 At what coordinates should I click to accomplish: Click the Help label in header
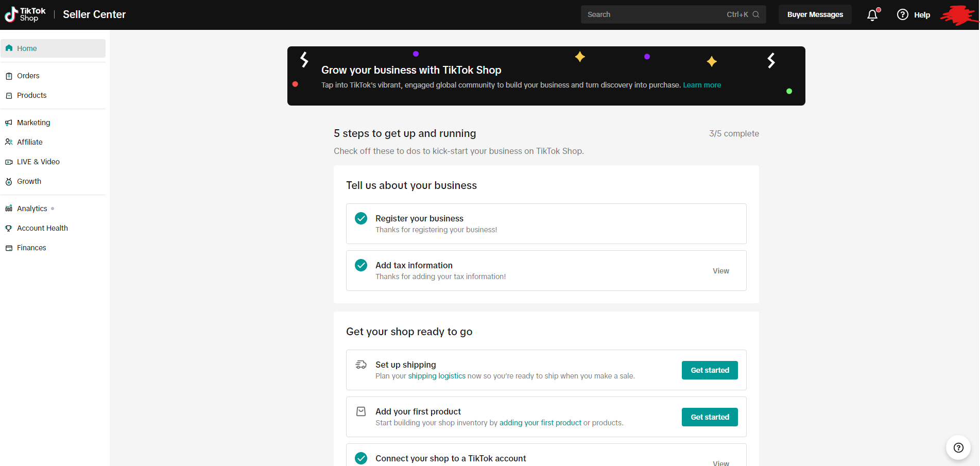tap(922, 15)
